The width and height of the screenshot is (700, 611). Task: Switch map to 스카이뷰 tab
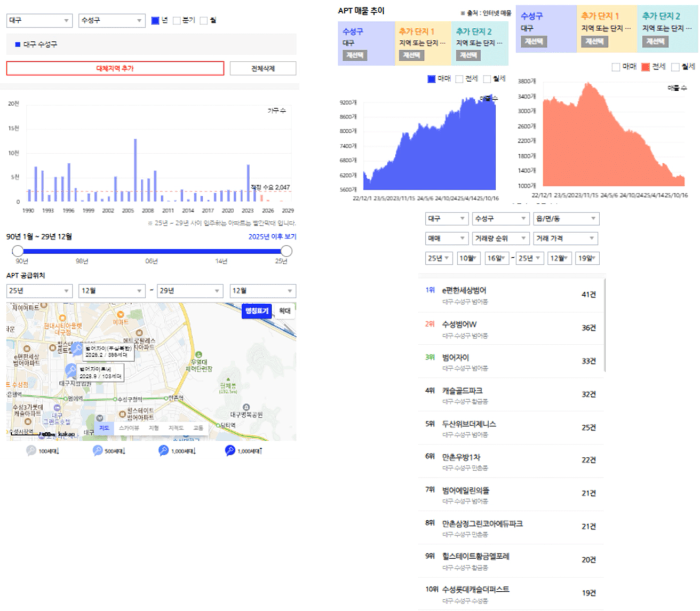click(x=129, y=428)
